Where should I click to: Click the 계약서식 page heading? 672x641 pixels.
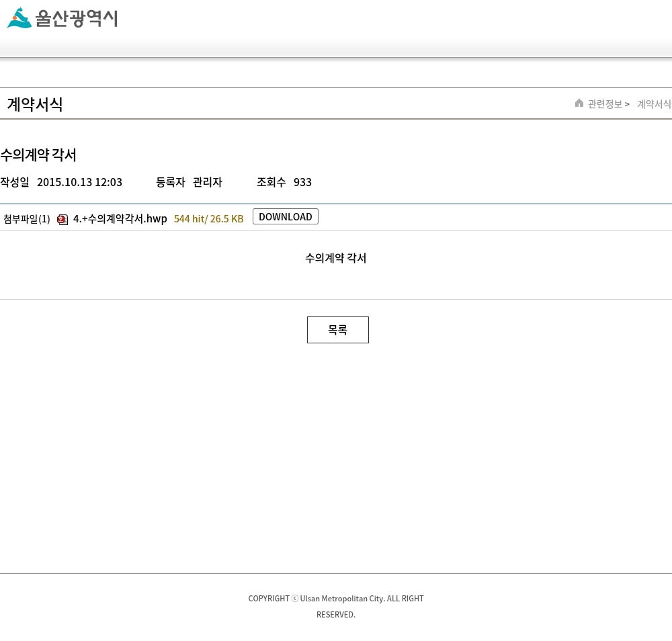(x=35, y=104)
